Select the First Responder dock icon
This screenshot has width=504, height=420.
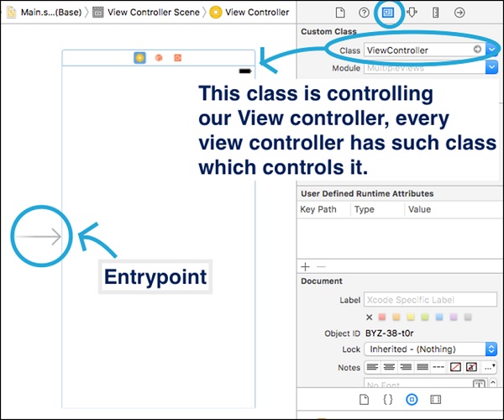point(158,58)
